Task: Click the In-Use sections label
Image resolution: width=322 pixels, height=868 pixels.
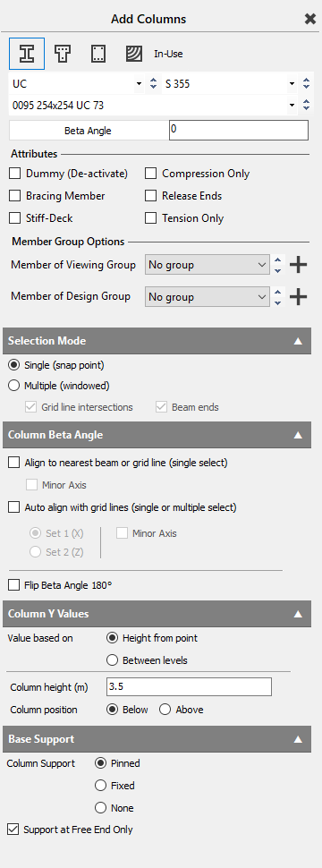Action: 168,55
